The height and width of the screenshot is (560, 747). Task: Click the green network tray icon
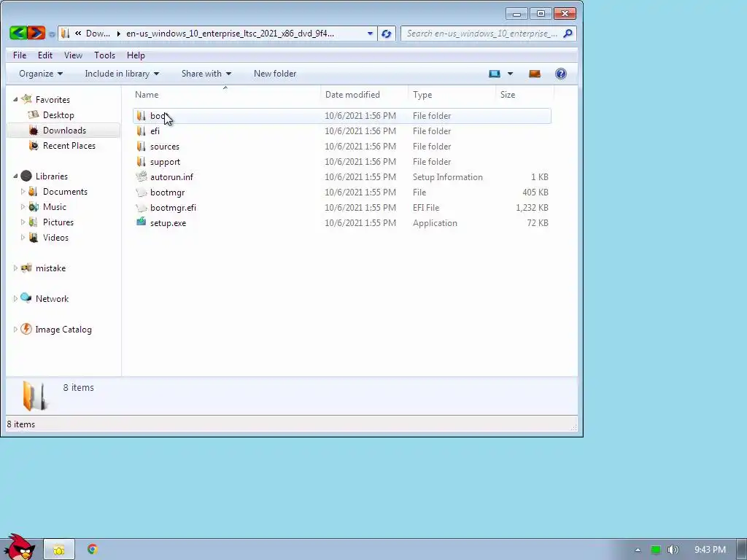(656, 550)
